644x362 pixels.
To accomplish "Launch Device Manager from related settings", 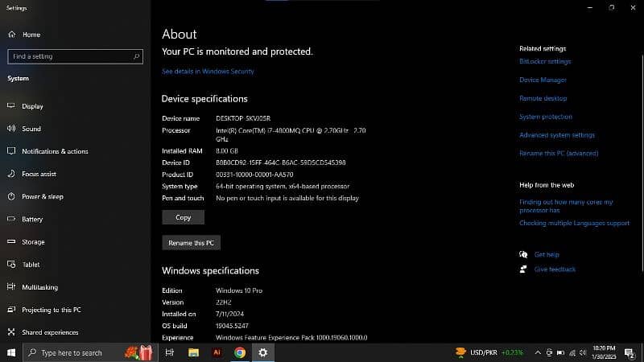I will coord(543,80).
